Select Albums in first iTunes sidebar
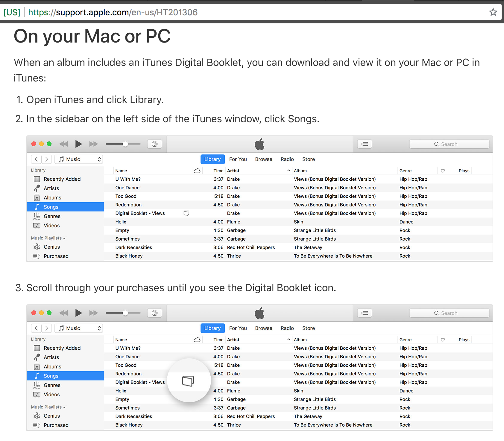The image size is (504, 441). click(65, 198)
